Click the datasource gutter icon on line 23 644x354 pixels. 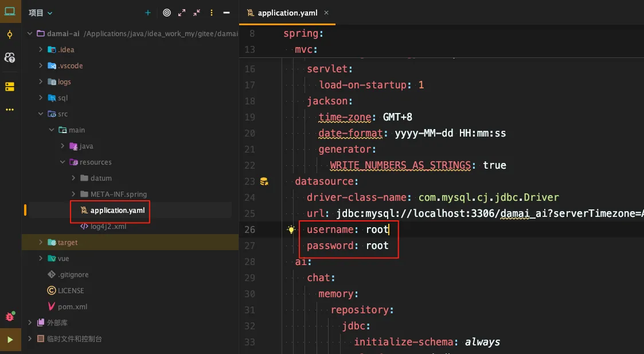pos(264,181)
